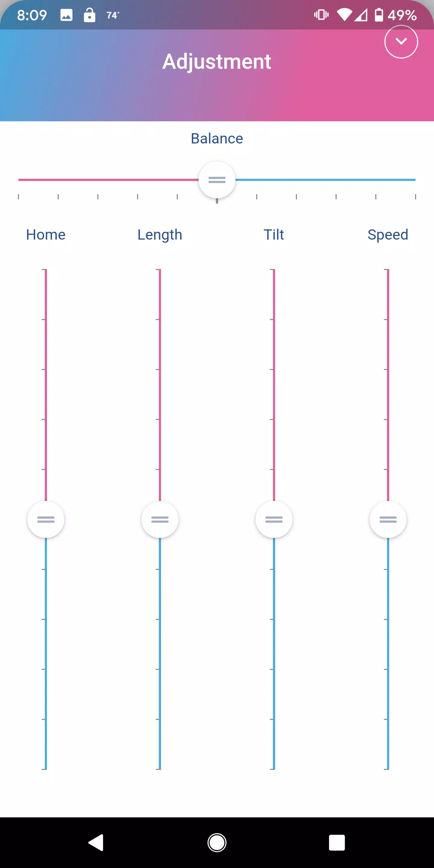
Task: Tap the Wi-Fi status icon
Action: click(344, 15)
